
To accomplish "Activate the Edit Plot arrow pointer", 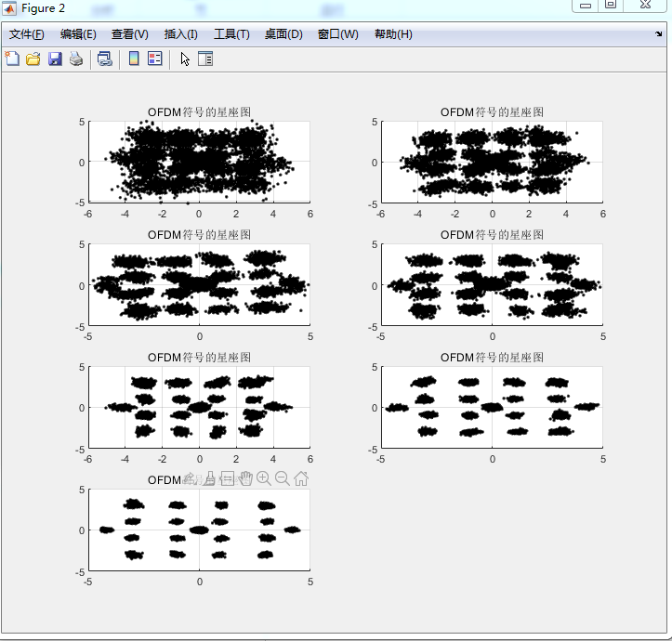I will pos(185,59).
